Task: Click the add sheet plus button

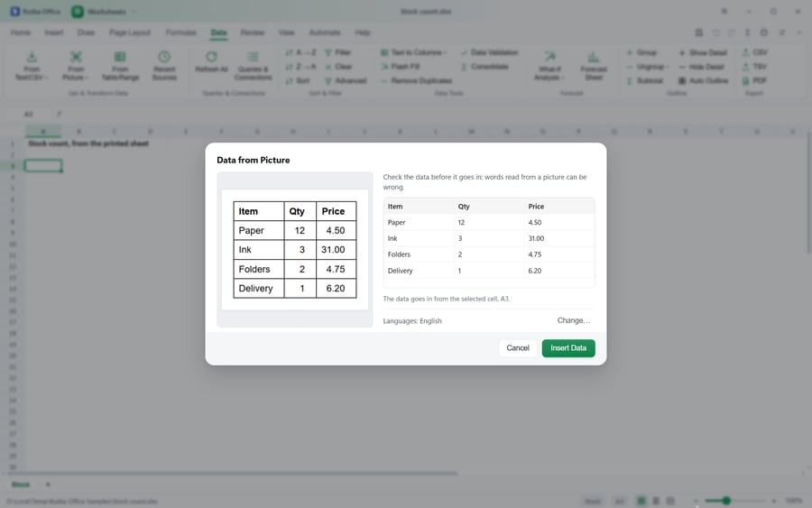Action: [x=48, y=485]
